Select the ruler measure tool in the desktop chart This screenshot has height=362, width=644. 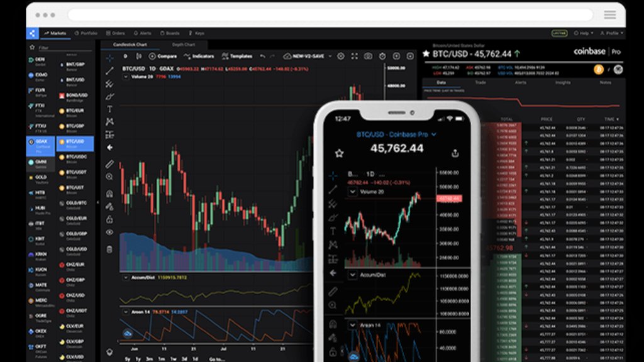pyautogui.click(x=109, y=164)
